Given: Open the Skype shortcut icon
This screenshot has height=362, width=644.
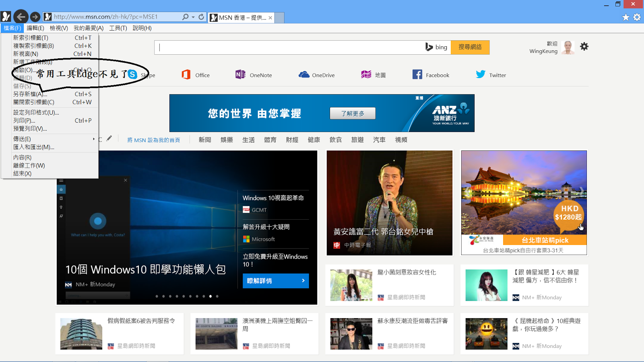Looking at the screenshot, I should [132, 74].
